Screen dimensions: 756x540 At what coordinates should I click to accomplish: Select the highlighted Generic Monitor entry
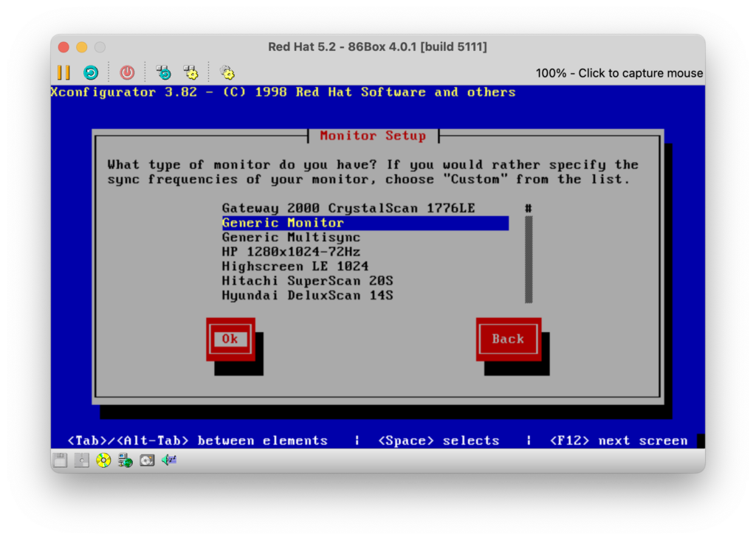tap(365, 223)
